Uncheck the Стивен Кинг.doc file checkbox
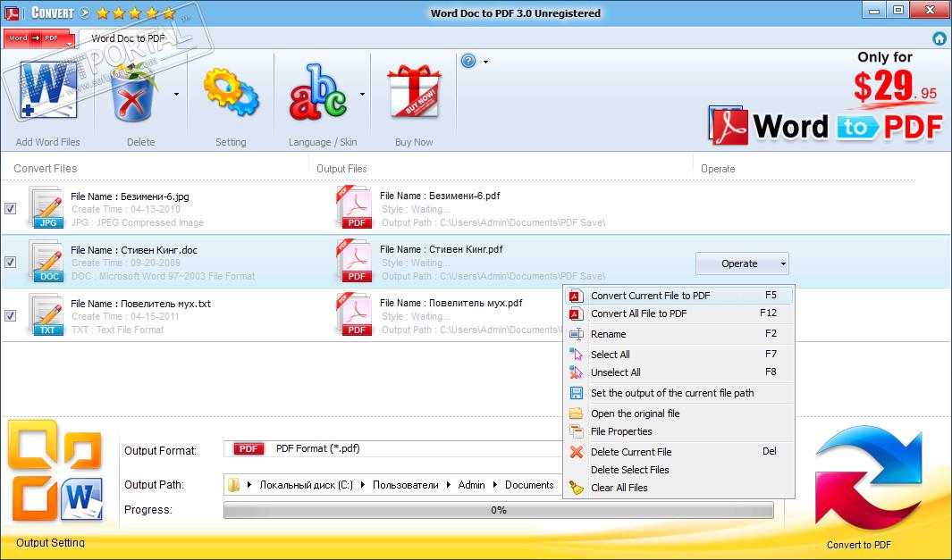The width and height of the screenshot is (952, 560). [11, 262]
